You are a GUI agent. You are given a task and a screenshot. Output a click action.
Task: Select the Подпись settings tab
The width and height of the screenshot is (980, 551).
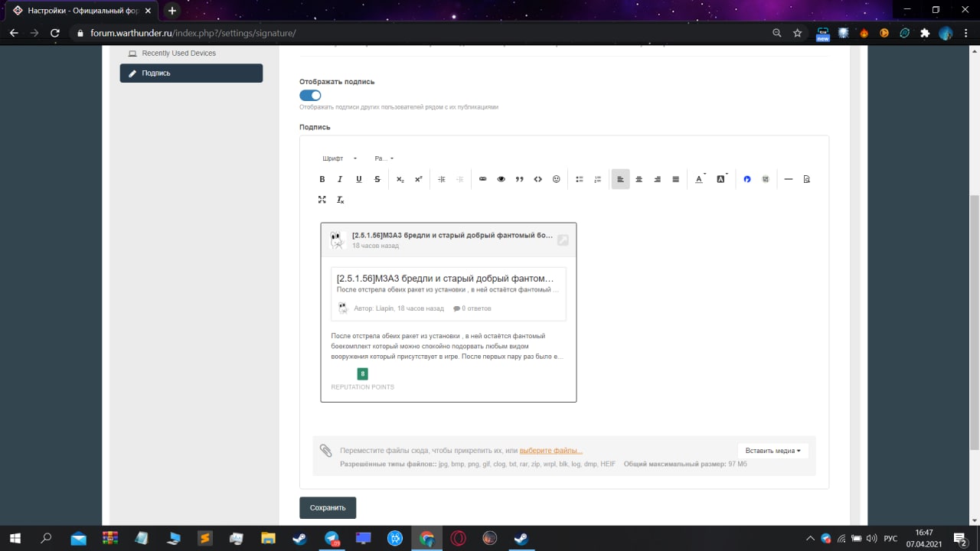pyautogui.click(x=191, y=73)
